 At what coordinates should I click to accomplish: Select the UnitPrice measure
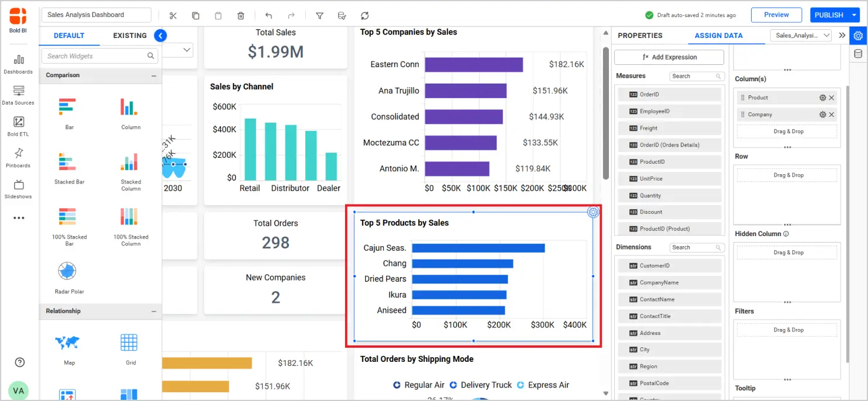669,178
